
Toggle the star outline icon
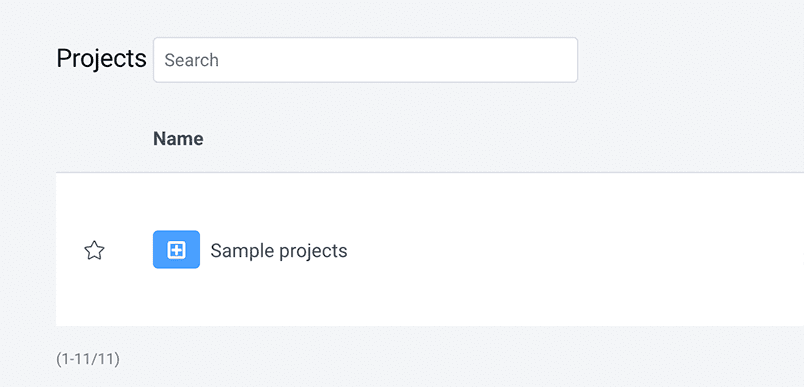94,251
